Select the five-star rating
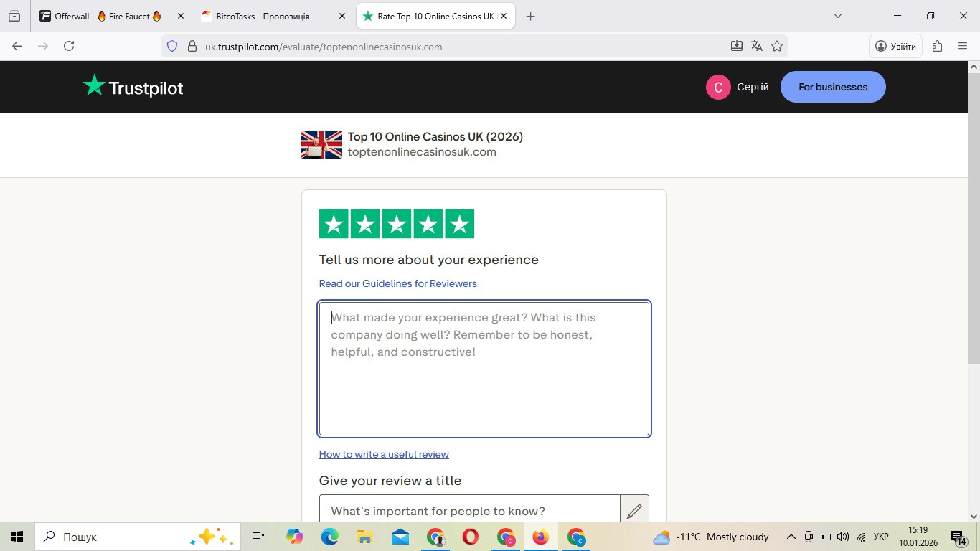The image size is (980, 551). pyautogui.click(x=460, y=224)
